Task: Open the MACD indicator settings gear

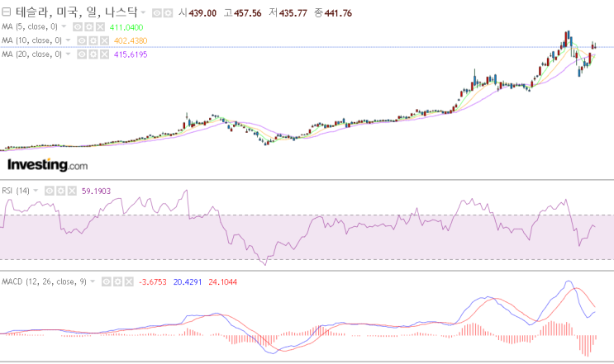Action: (x=117, y=282)
